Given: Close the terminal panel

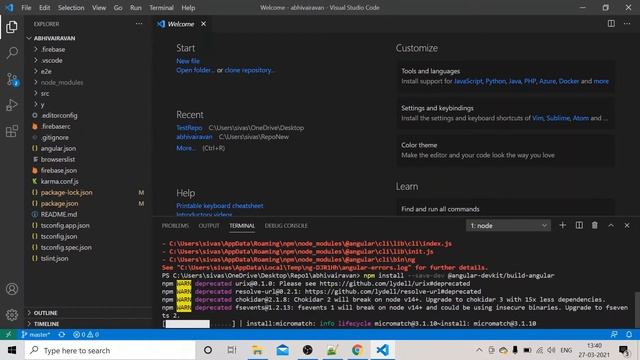Looking at the screenshot, I should click(x=627, y=225).
